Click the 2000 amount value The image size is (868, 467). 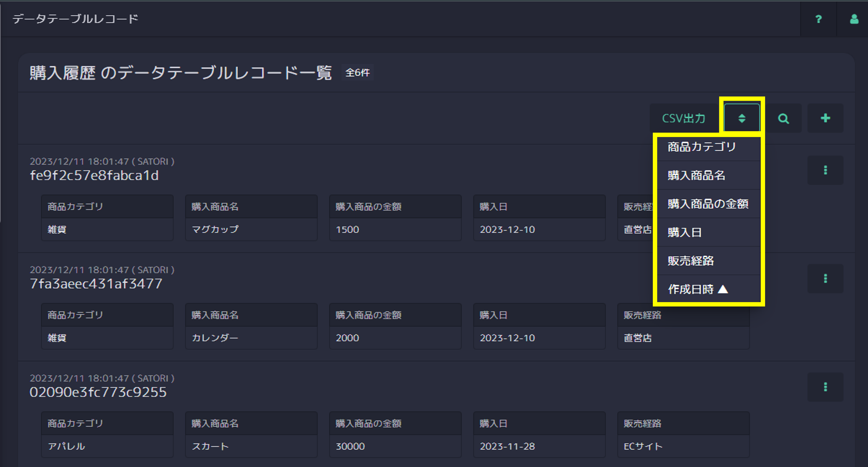347,338
